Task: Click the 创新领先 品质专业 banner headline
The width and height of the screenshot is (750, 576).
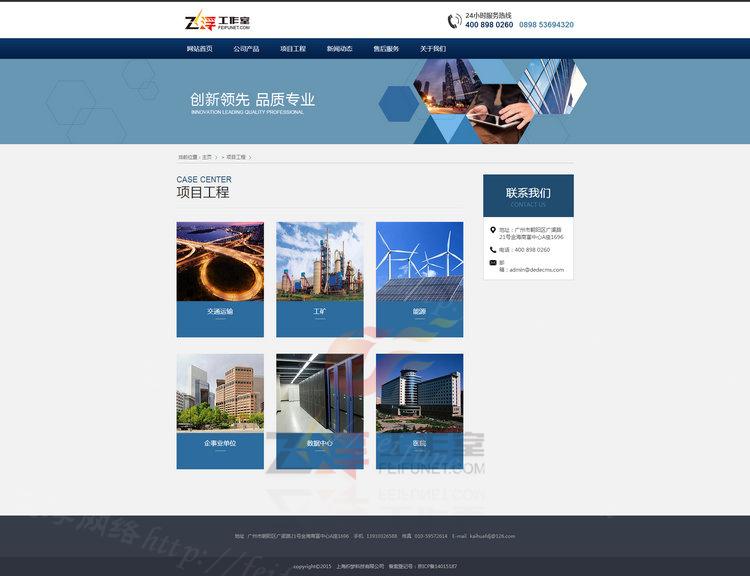Action: point(252,100)
